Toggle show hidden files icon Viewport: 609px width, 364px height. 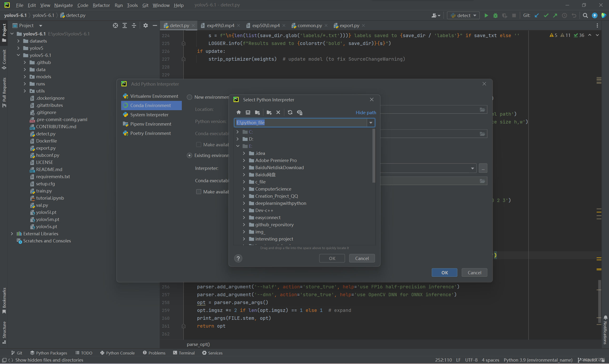(x=299, y=112)
